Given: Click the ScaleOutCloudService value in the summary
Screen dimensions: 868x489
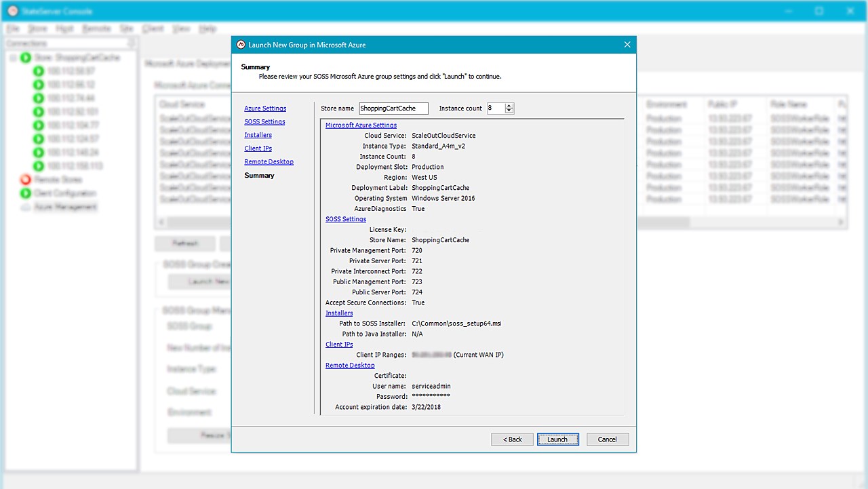Looking at the screenshot, I should [443, 136].
